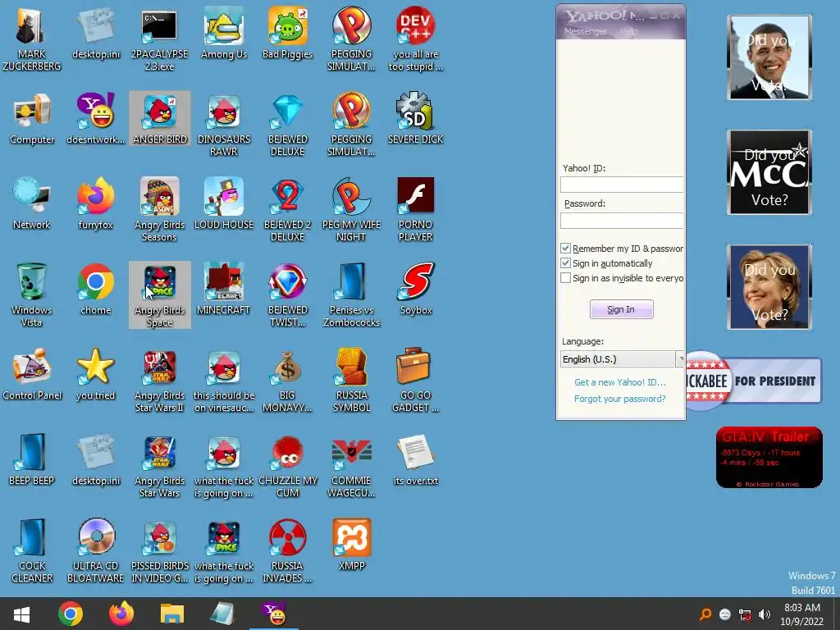
Task: Focus the Password text field
Action: [622, 221]
